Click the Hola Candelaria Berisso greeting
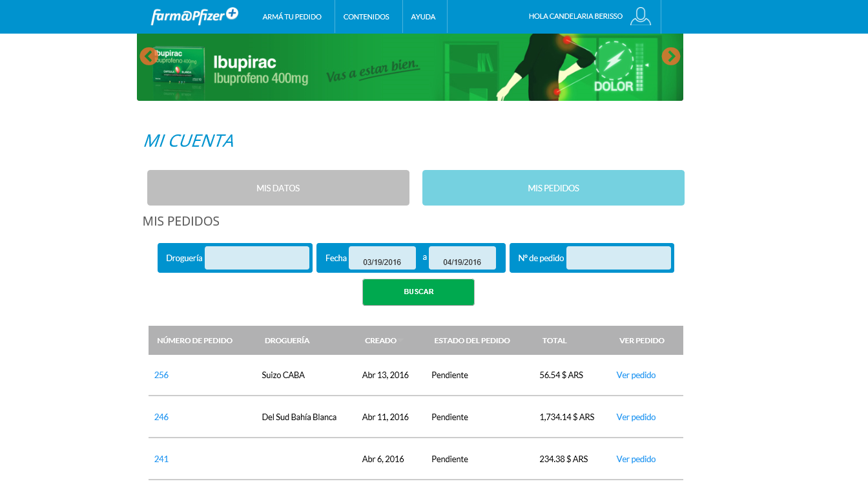 click(575, 16)
